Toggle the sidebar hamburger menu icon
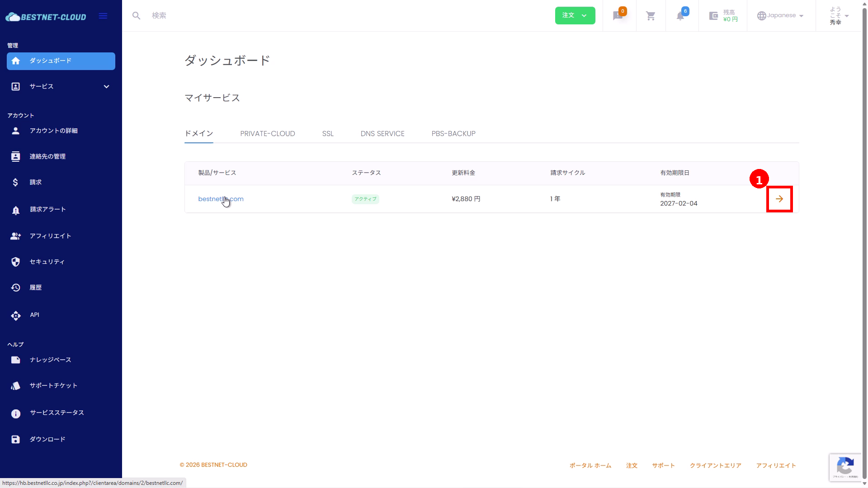Screen dimensions: 868x488 coord(103,16)
